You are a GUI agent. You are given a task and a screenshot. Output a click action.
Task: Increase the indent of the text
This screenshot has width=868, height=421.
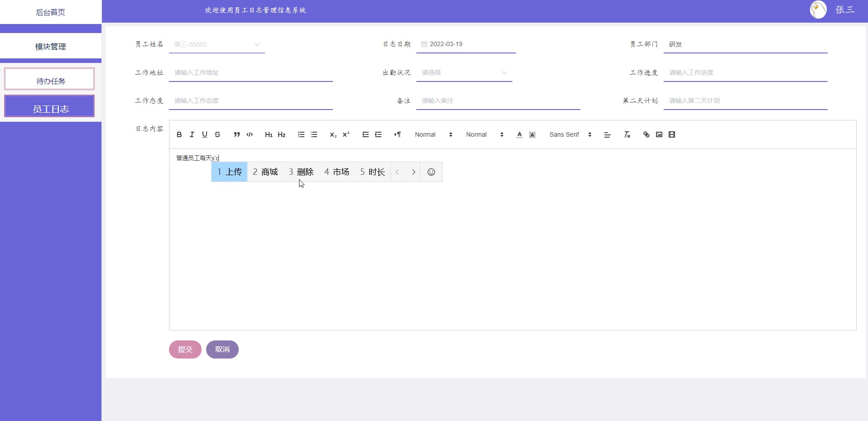tap(378, 134)
